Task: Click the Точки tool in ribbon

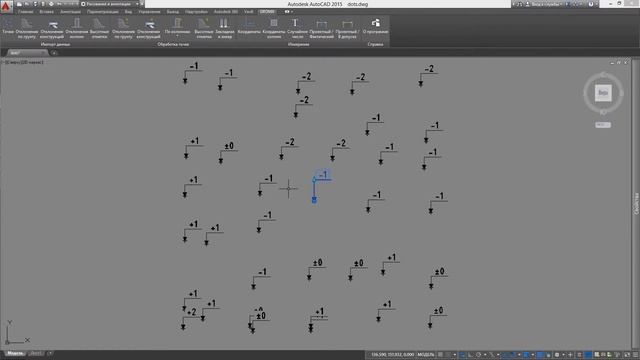Action: [8, 27]
